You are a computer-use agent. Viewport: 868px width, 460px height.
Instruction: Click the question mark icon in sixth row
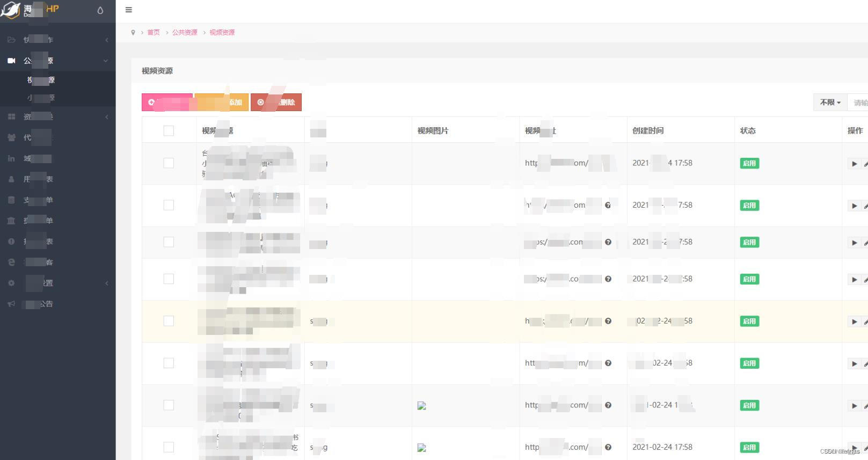coord(608,363)
